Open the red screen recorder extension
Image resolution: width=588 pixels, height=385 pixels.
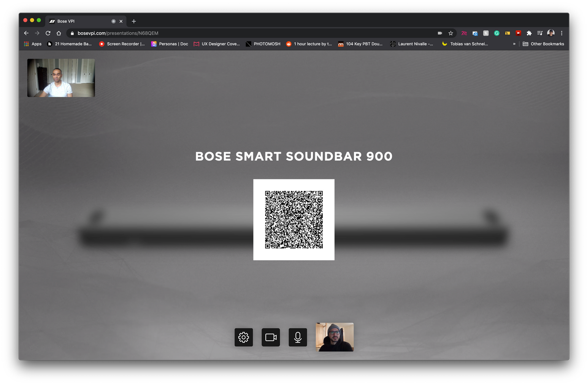click(519, 33)
